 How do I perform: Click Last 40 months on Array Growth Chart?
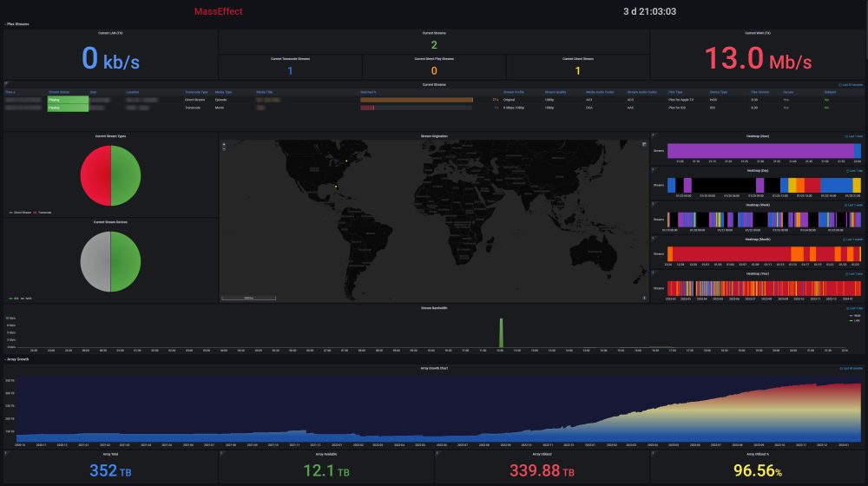click(852, 368)
